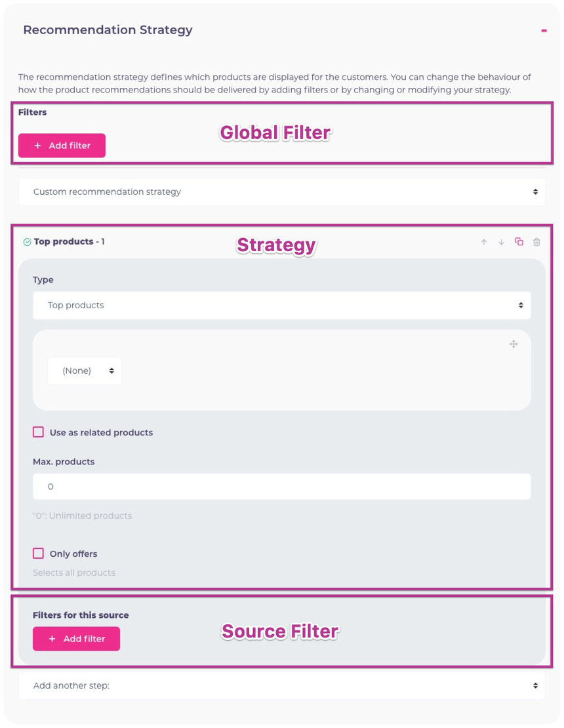The image size is (564, 728).
Task: Click the Max. products input field
Action: click(282, 487)
